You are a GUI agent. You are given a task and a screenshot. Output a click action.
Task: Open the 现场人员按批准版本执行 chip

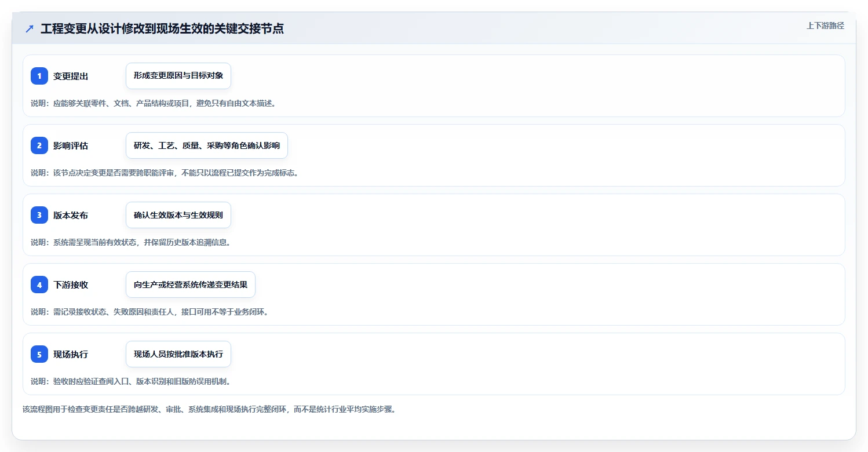tap(178, 354)
